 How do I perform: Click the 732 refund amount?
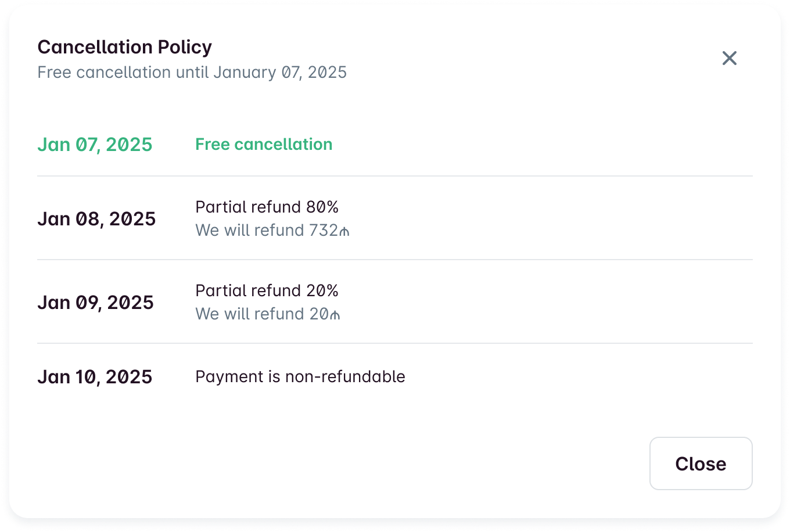click(324, 231)
